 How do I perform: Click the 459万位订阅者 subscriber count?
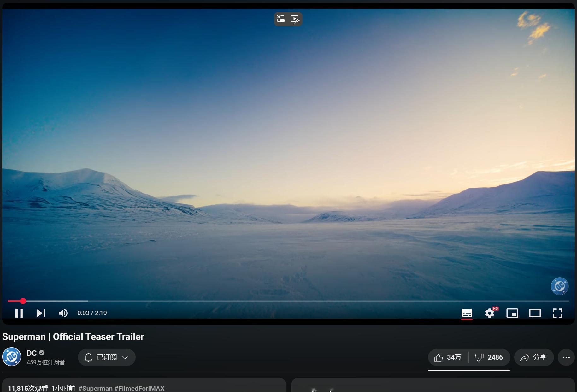pos(46,362)
